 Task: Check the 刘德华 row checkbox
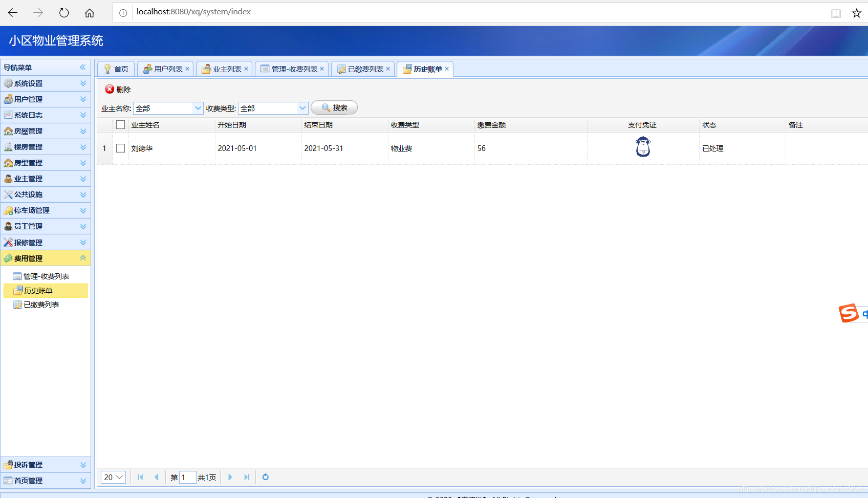(121, 148)
